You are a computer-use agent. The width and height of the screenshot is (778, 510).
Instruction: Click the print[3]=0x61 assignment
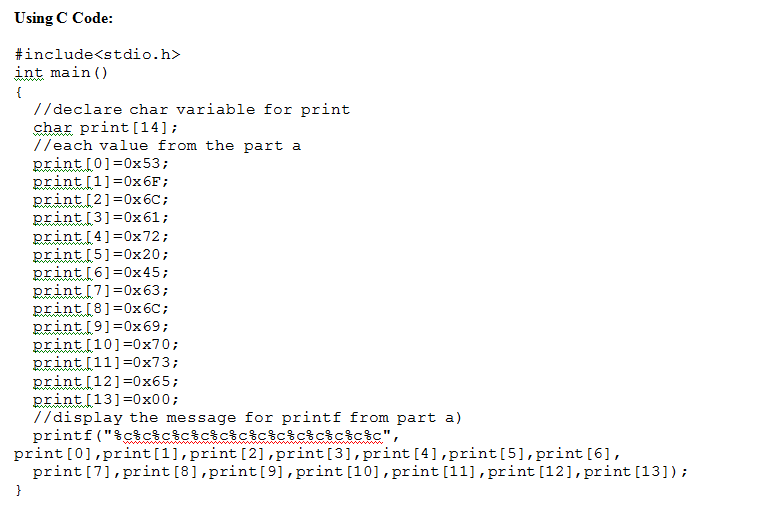[x=101, y=218]
